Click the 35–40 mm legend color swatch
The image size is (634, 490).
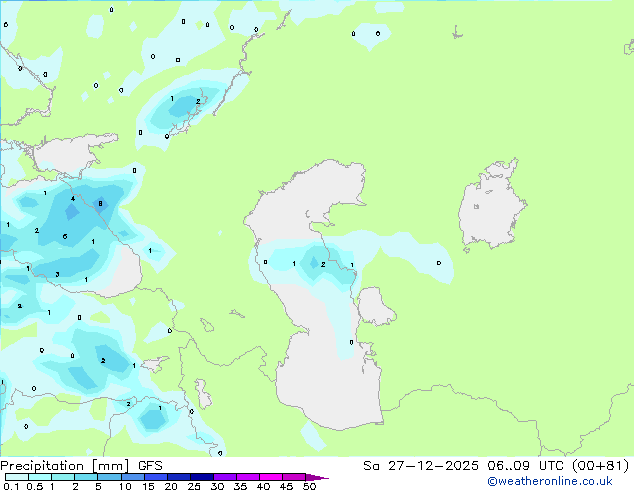click(x=248, y=477)
